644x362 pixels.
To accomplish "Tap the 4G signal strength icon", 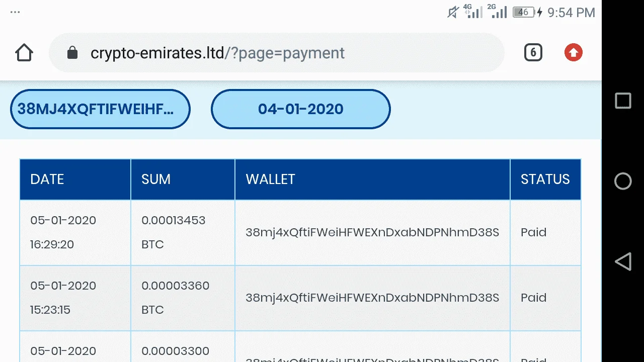I will click(472, 11).
